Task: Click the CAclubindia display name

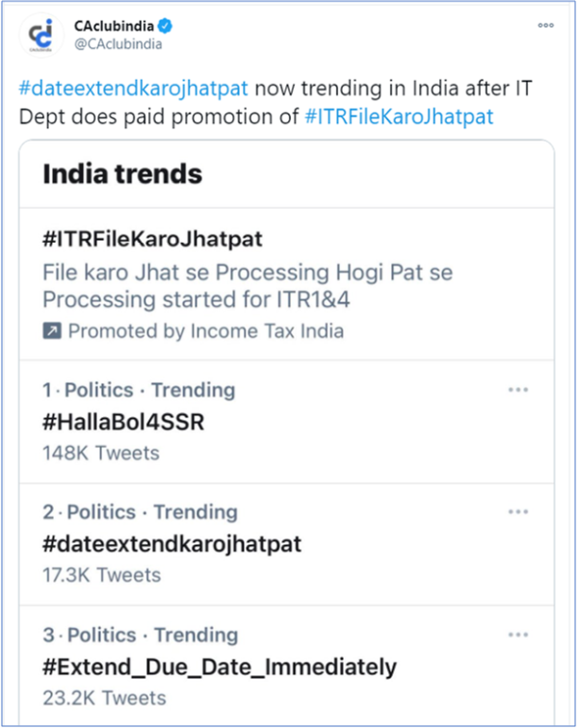Action: point(110,26)
